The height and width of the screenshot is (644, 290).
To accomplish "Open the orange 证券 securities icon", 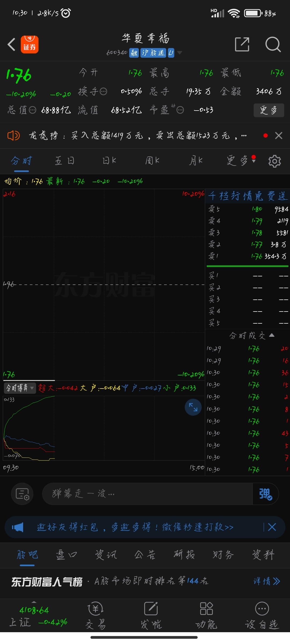I will (30, 44).
